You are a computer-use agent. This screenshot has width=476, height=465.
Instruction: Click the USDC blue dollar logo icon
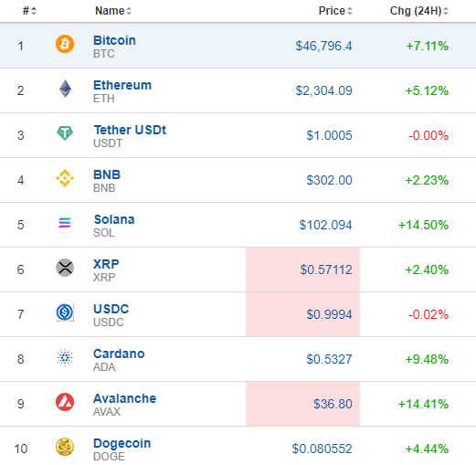tap(65, 312)
